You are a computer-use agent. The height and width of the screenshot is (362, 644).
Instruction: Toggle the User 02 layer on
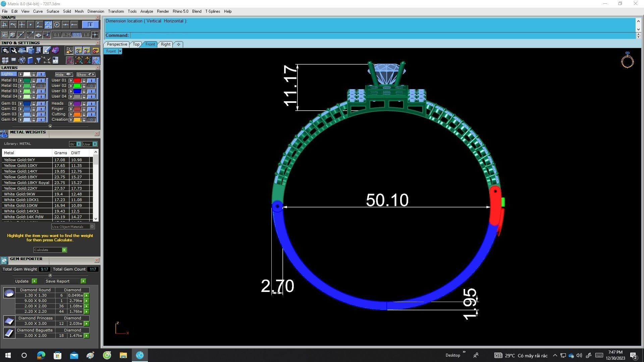(91, 86)
